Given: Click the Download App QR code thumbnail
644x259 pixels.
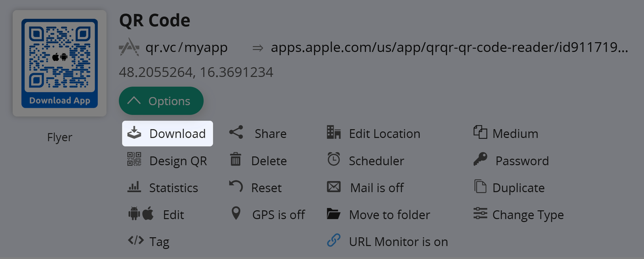Looking at the screenshot, I should tap(60, 63).
